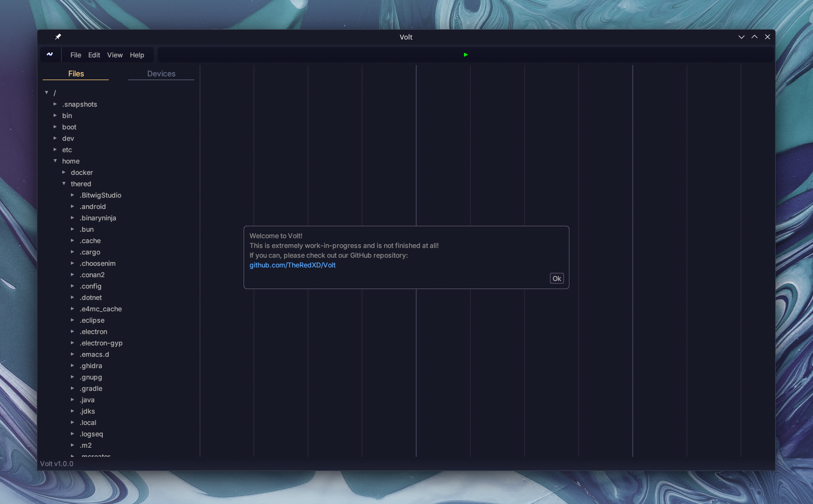
Task: Open the File menu
Action: click(76, 55)
